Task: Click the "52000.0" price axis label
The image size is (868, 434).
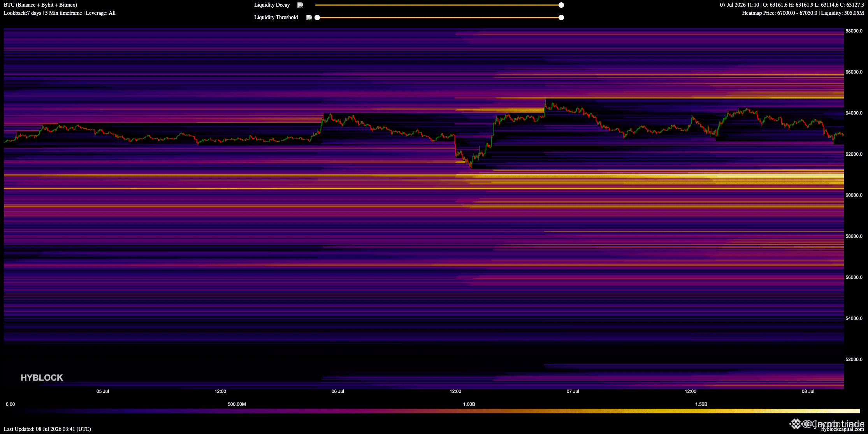Action: [854, 360]
